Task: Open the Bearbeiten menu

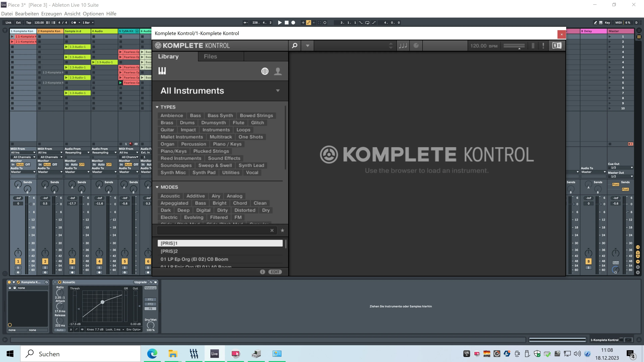Action: 27,14
